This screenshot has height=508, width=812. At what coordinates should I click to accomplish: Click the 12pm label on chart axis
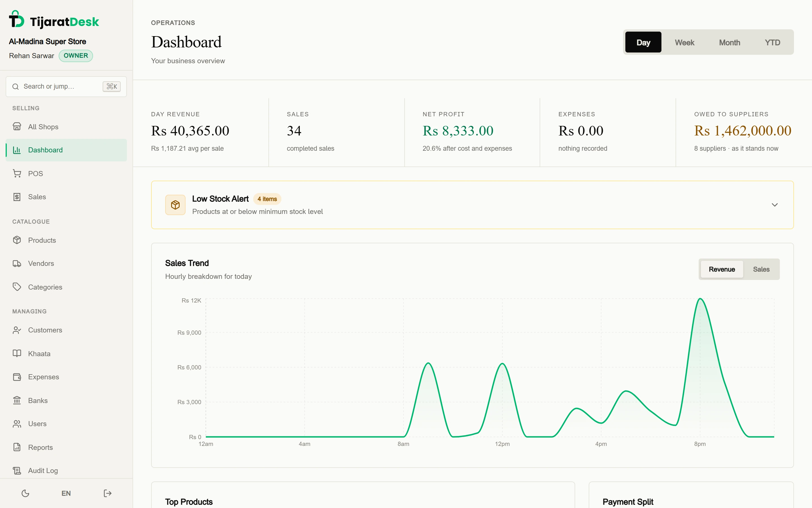(x=502, y=444)
